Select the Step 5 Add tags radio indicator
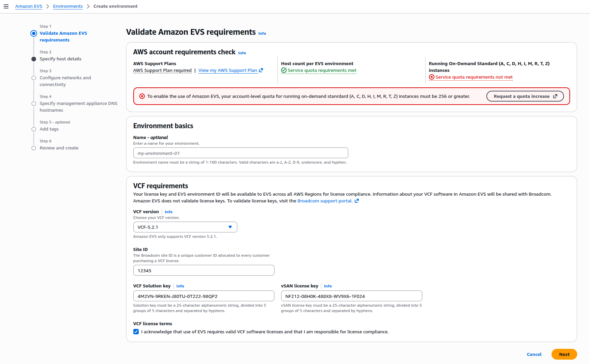Image resolution: width=590 pixels, height=364 pixels. [34, 129]
